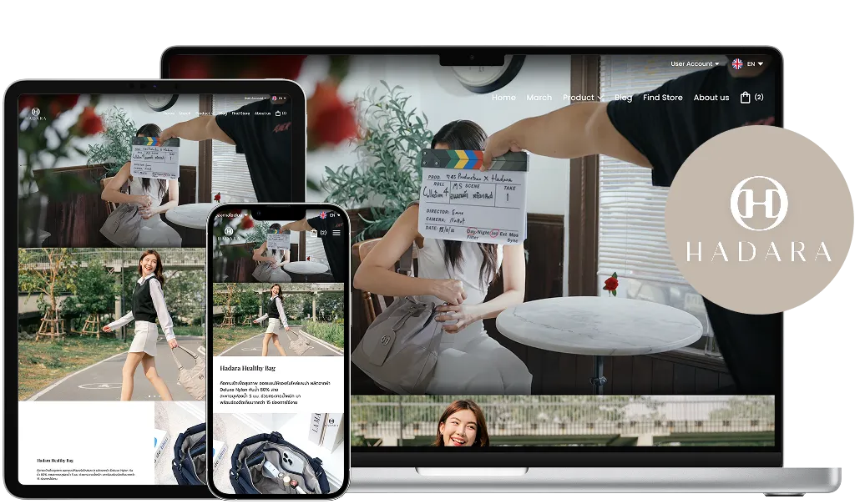Click the Hadara logo on the phone
Image resolution: width=865 pixels, height=504 pixels.
[x=229, y=234]
